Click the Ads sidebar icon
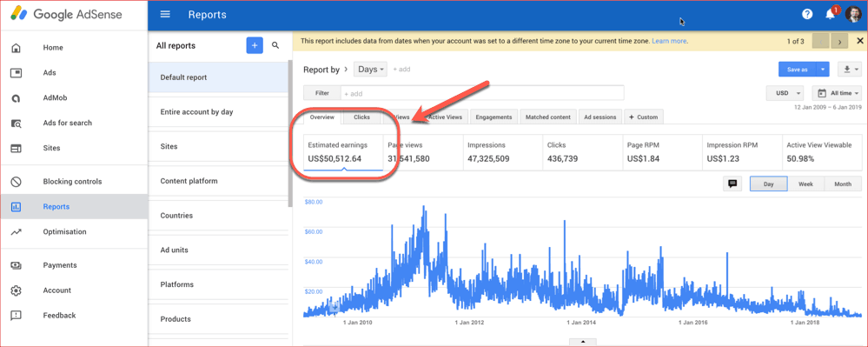The width and height of the screenshot is (868, 347). pos(16,72)
